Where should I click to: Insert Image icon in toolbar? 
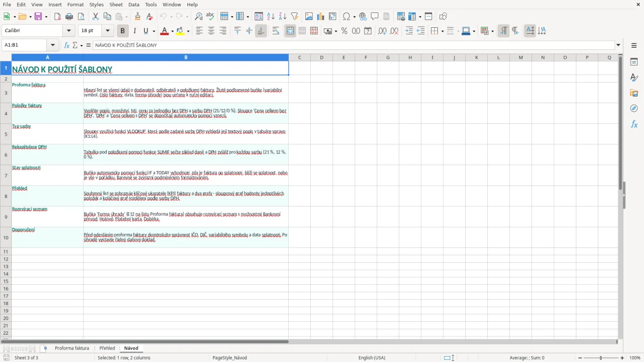click(309, 17)
